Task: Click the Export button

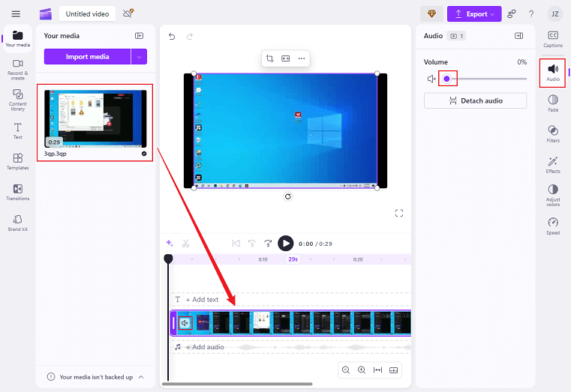Action: pos(474,13)
